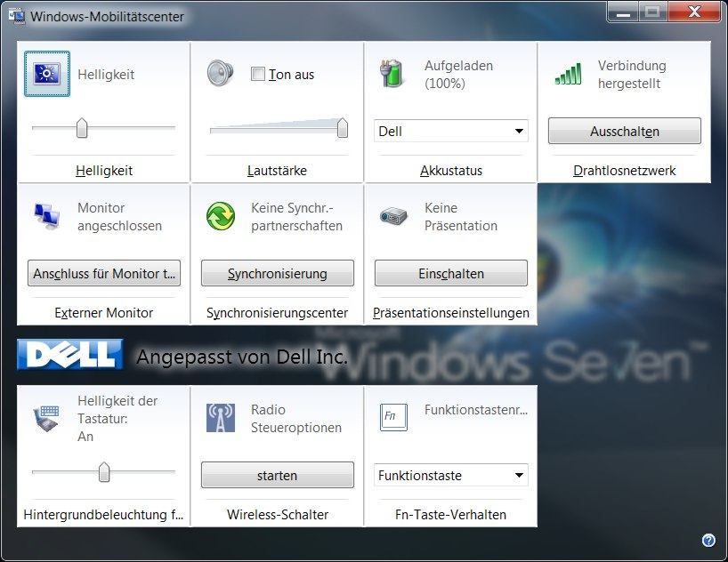Click the Präsentationseinstellungen caption
Image resolution: width=728 pixels, height=562 pixels.
pyautogui.click(x=451, y=313)
